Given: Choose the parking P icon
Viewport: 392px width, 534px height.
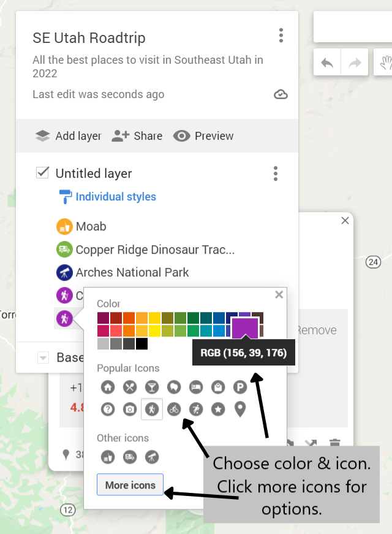Looking at the screenshot, I should (x=240, y=387).
